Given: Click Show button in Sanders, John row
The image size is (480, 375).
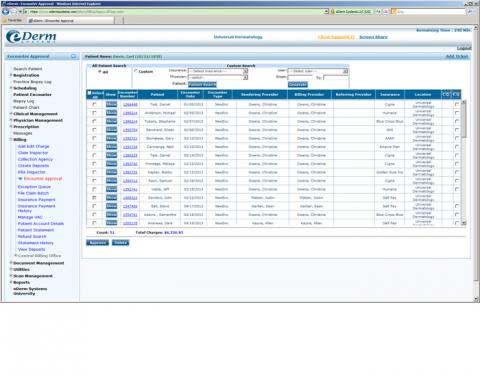Looking at the screenshot, I should point(111,198).
